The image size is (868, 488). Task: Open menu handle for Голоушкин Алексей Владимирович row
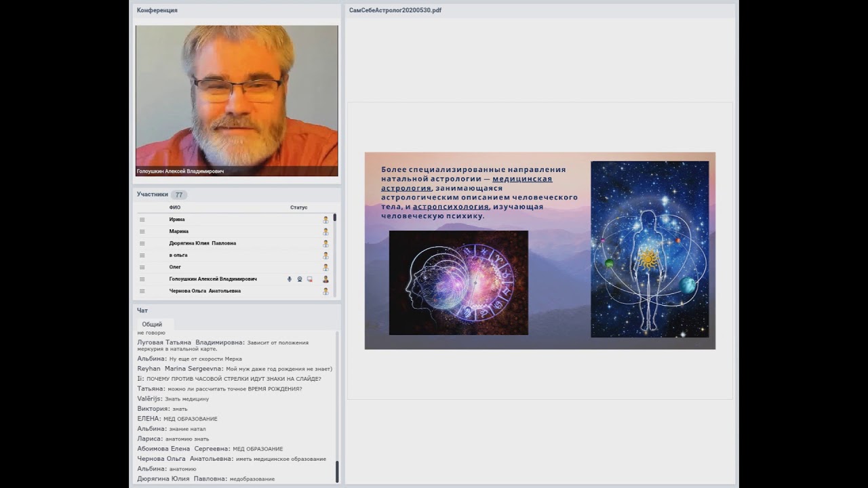[142, 279]
